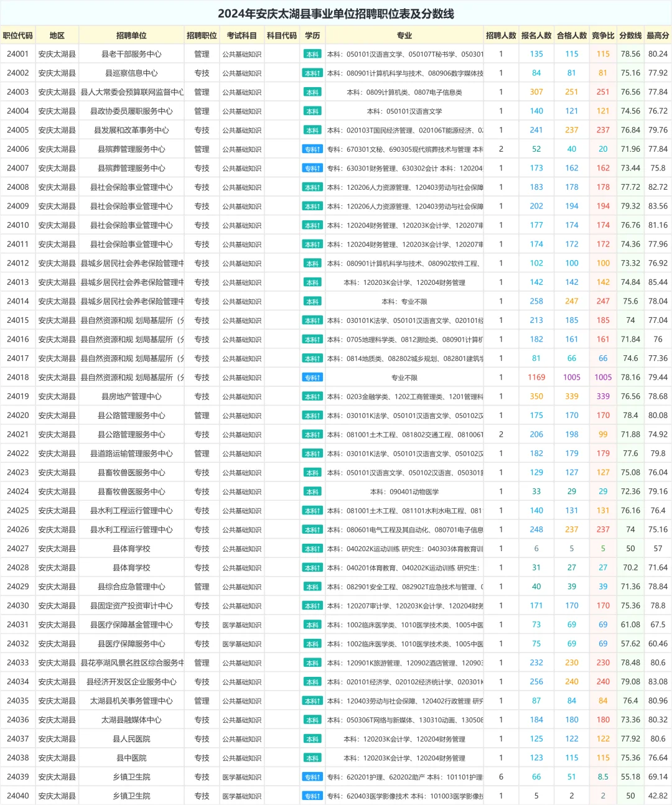Click the title "2024年安庆太湖县事业单位招聘职位表及分数线"

click(x=336, y=14)
